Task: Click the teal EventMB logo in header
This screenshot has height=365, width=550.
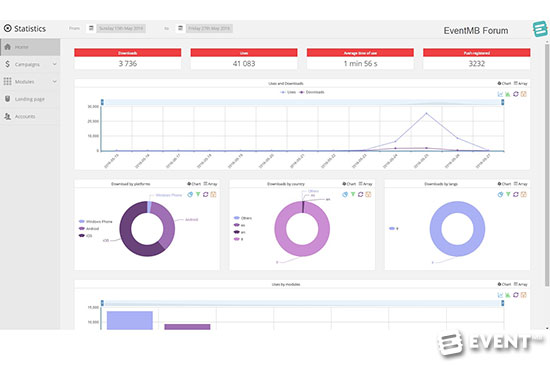Action: coord(540,29)
